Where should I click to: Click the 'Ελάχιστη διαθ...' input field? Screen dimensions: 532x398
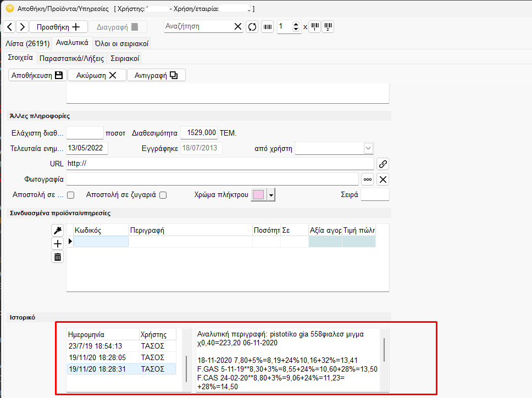(x=85, y=133)
